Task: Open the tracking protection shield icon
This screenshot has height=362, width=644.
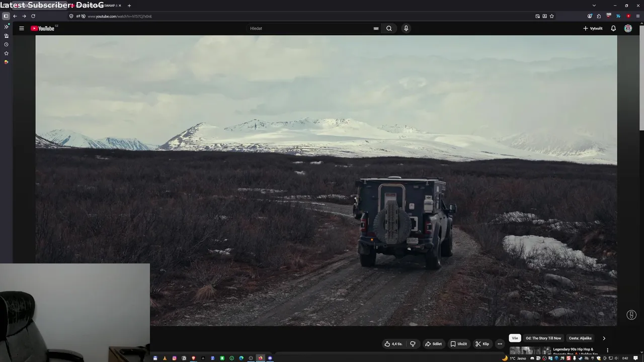Action: click(71, 16)
